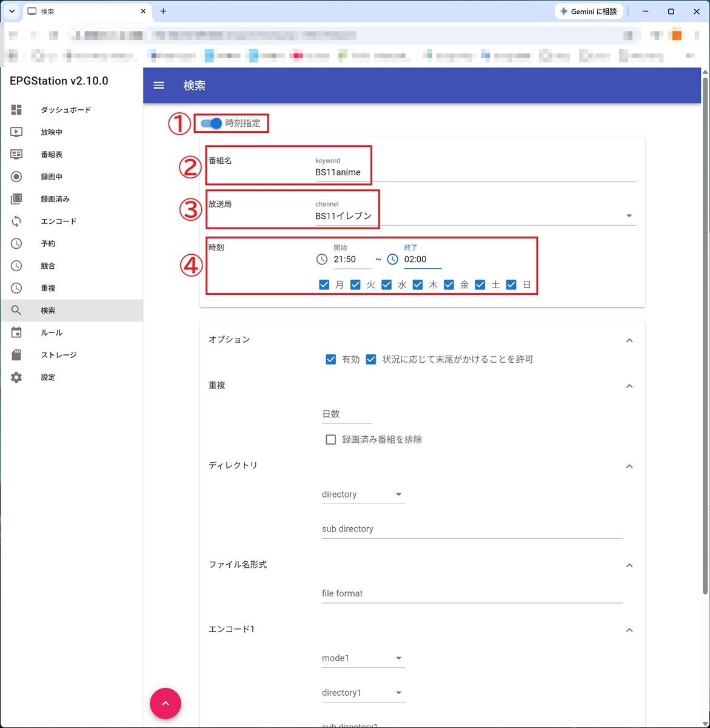
Task: Click the 検索 magnifier icon
Action: point(16,310)
